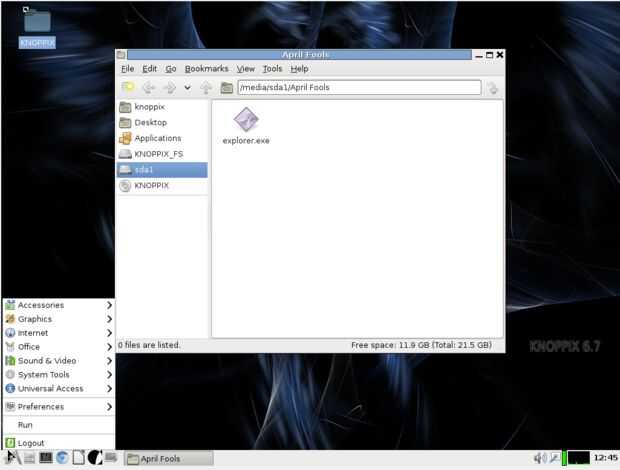Click the 12:45 clock
Viewport: 620px width, 470px height.
pyautogui.click(x=605, y=458)
